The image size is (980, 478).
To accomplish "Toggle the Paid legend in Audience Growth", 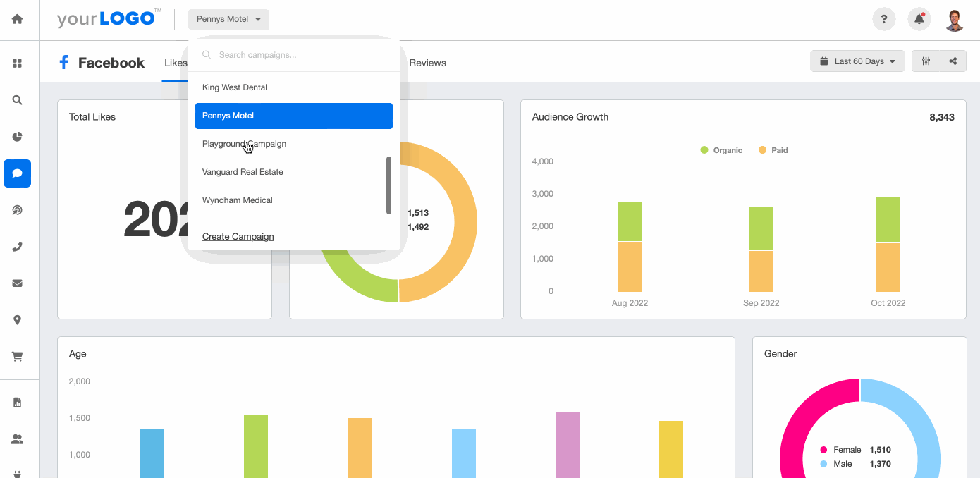I will pyautogui.click(x=773, y=149).
